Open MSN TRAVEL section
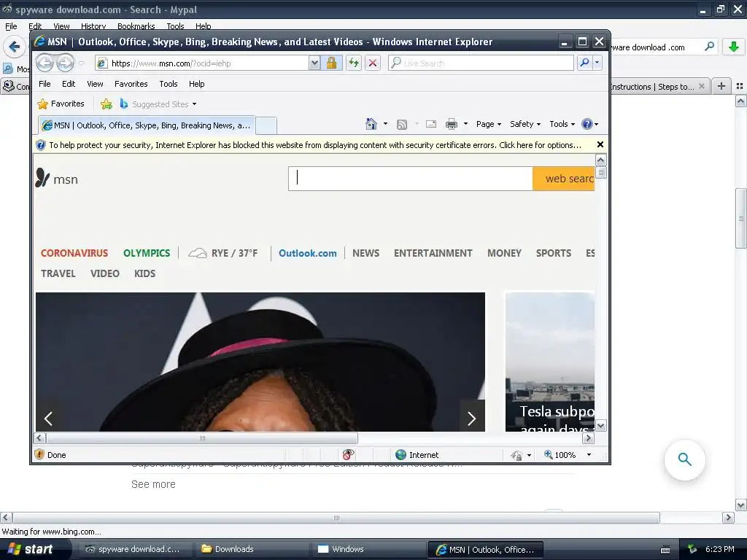Screen dimensions: 747x560 pyautogui.click(x=58, y=274)
